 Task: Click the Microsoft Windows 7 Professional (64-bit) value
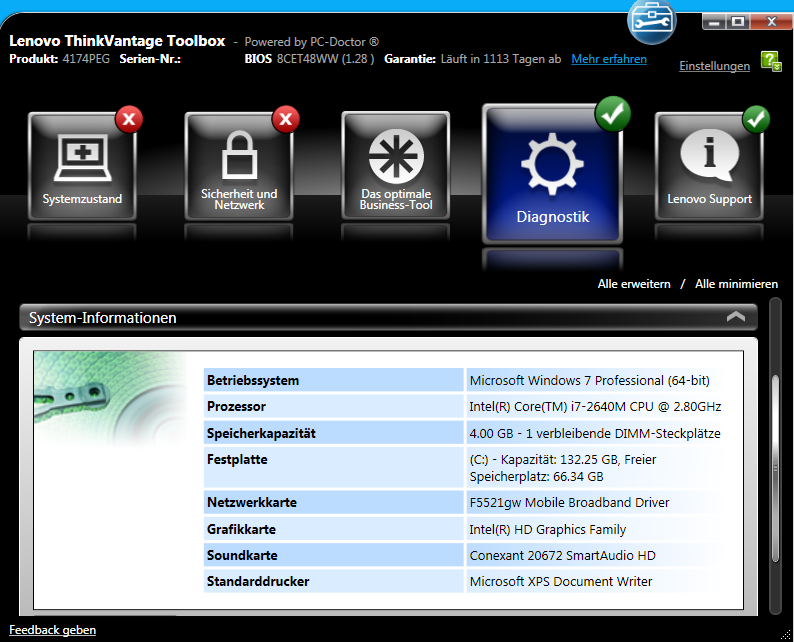(589, 380)
